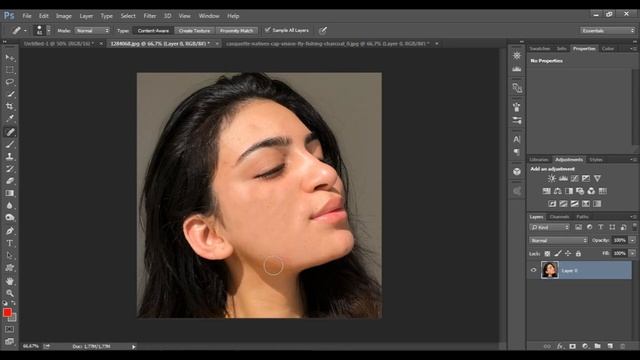Add a Vibrance adjustment
Image resolution: width=640 pixels, height=360 pixels.
[x=597, y=178]
